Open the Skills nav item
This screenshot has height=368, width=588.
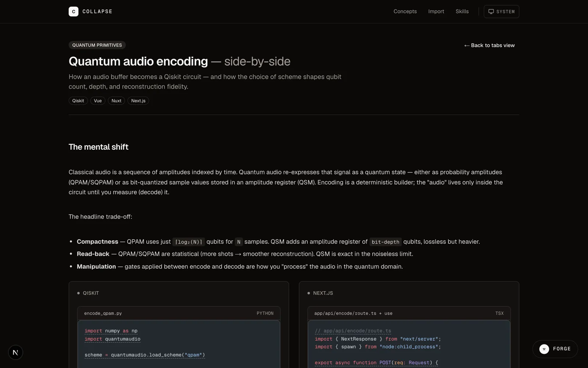[462, 11]
